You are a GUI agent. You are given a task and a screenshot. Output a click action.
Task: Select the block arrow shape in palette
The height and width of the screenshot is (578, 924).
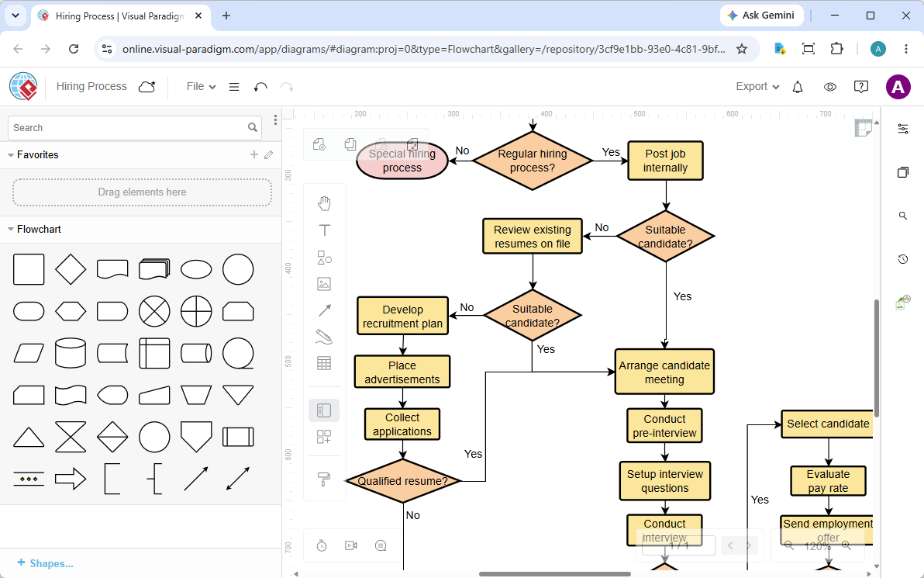coord(70,479)
